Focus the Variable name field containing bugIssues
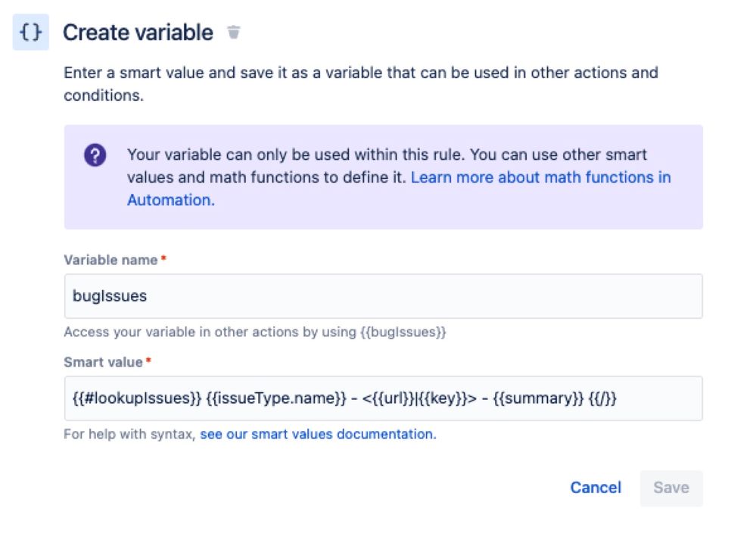This screenshot has width=756, height=537. click(x=384, y=296)
